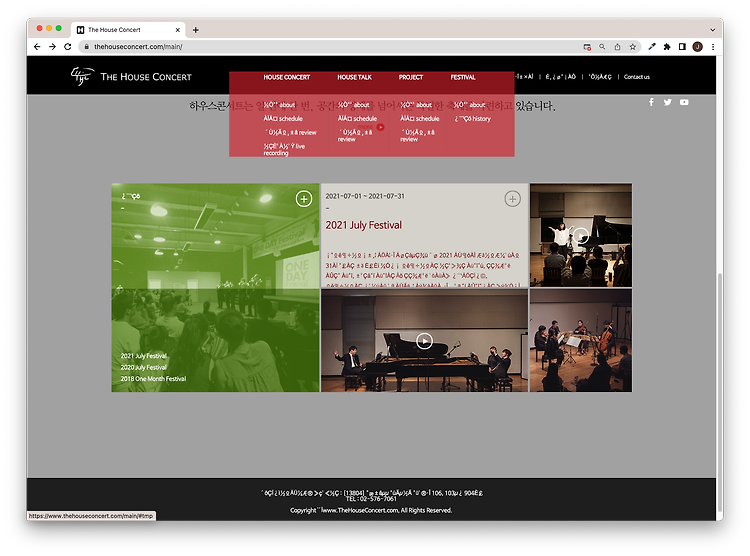Click the pop-up blocked icon in address bar

click(587, 47)
